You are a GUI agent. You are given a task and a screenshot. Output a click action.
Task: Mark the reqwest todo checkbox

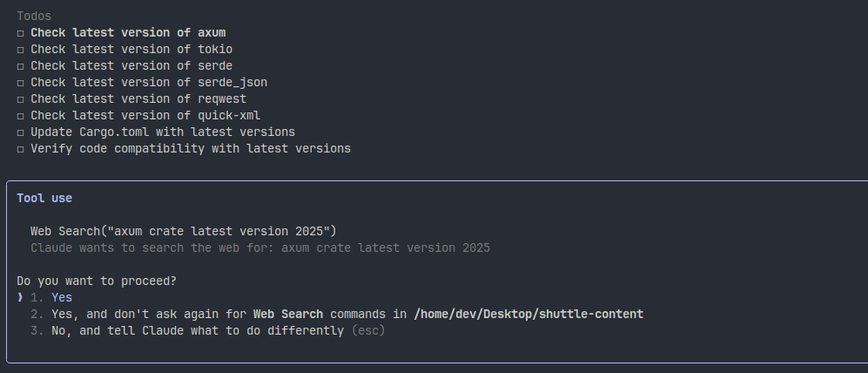(x=20, y=98)
